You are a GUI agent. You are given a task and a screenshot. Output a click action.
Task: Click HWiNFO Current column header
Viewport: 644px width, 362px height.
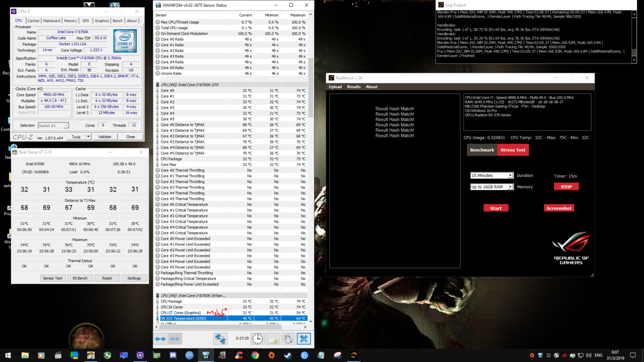point(246,15)
